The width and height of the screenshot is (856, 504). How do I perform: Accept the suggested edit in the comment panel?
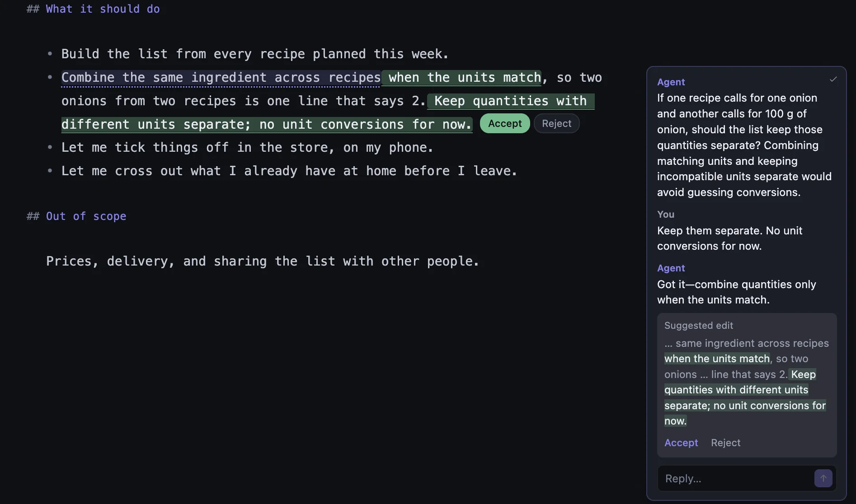click(681, 443)
